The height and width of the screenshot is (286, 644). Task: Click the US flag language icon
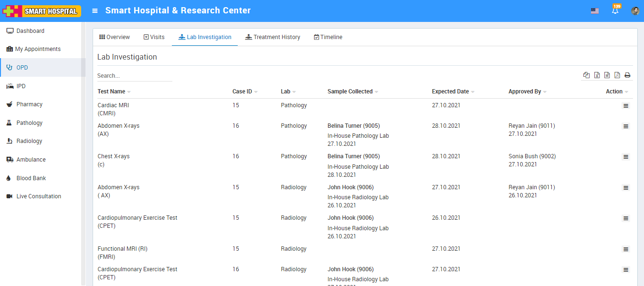(x=594, y=11)
